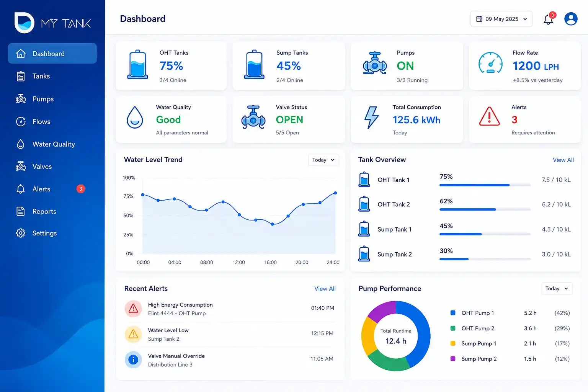Click the OHT Tank 1 row icon
The image size is (588, 392).
(x=364, y=180)
